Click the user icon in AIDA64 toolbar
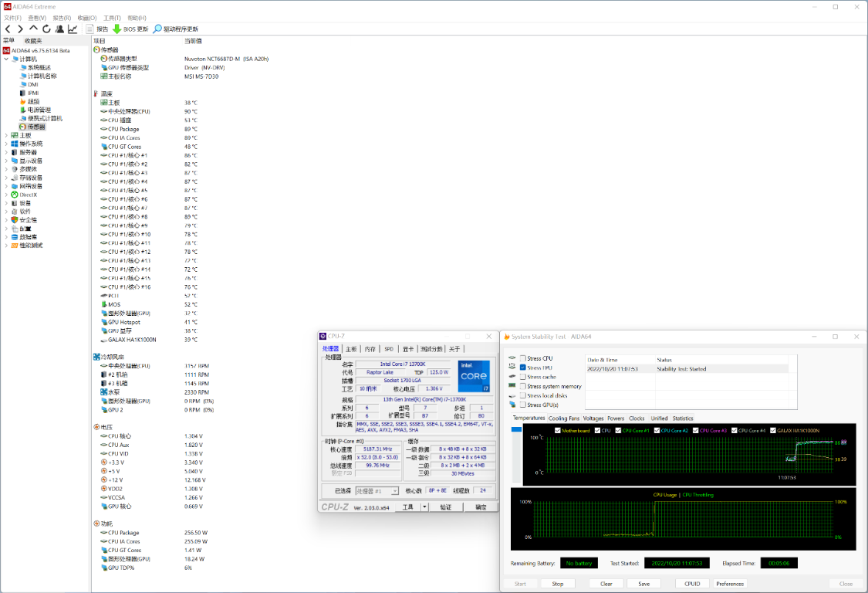The width and height of the screenshot is (868, 593). pos(59,29)
